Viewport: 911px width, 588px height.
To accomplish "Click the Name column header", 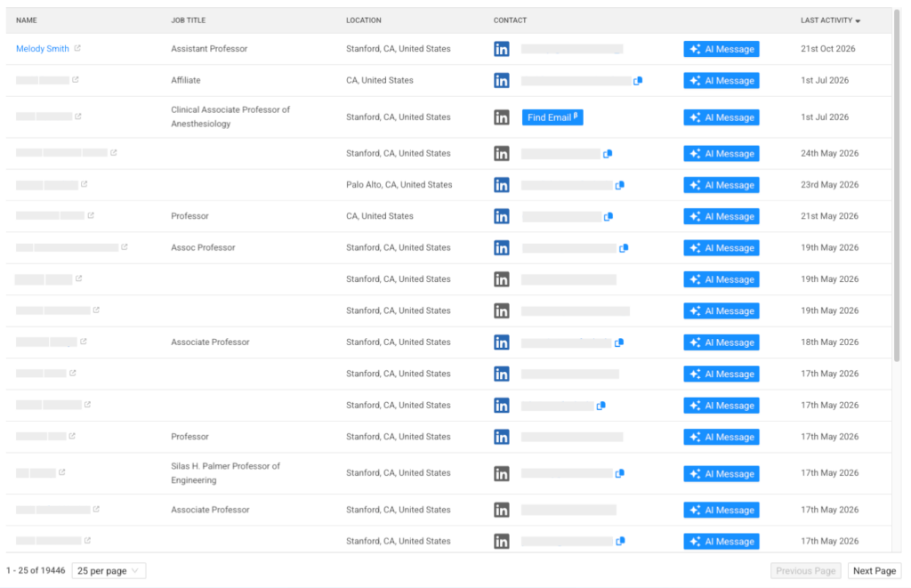I will (26, 20).
